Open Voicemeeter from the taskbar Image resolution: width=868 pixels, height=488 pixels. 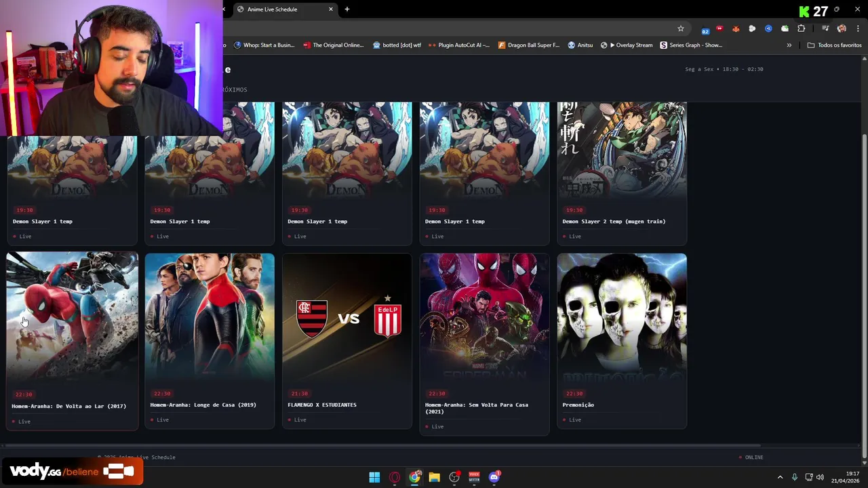pos(474,477)
